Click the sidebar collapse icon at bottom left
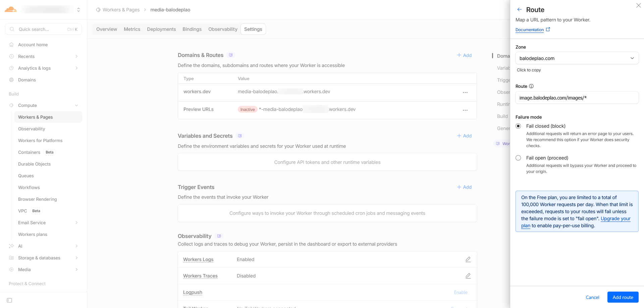This screenshot has width=644, height=308. click(x=9, y=300)
